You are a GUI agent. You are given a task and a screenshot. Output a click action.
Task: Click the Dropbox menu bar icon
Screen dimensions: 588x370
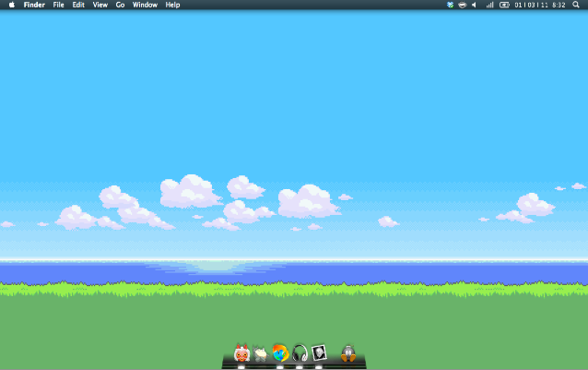click(x=450, y=5)
